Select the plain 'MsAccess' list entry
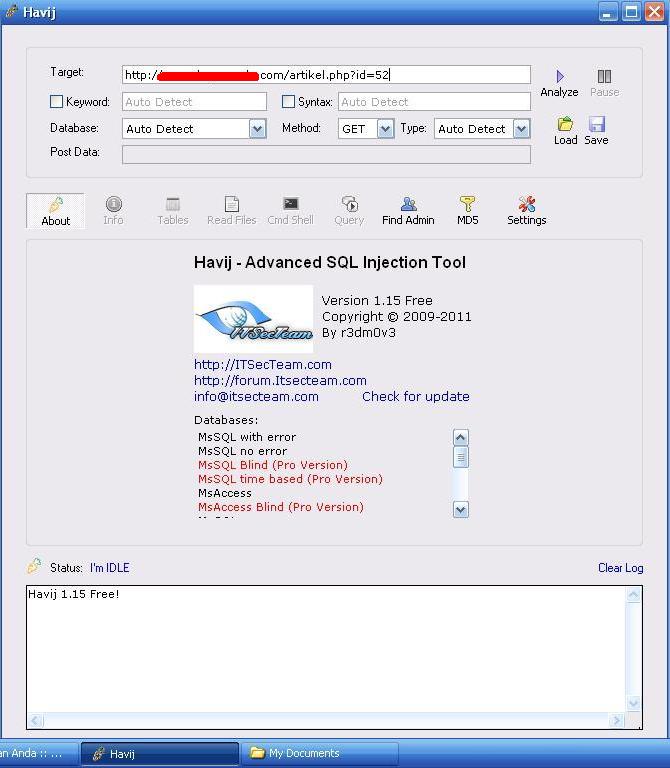 click(225, 493)
